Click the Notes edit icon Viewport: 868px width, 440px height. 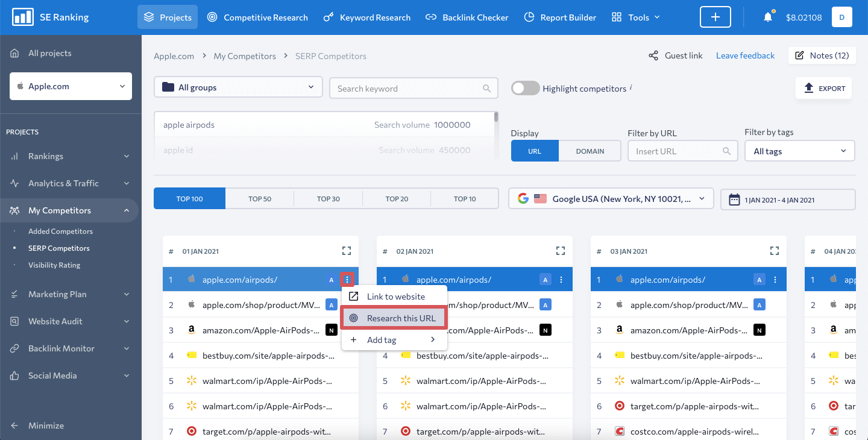800,55
